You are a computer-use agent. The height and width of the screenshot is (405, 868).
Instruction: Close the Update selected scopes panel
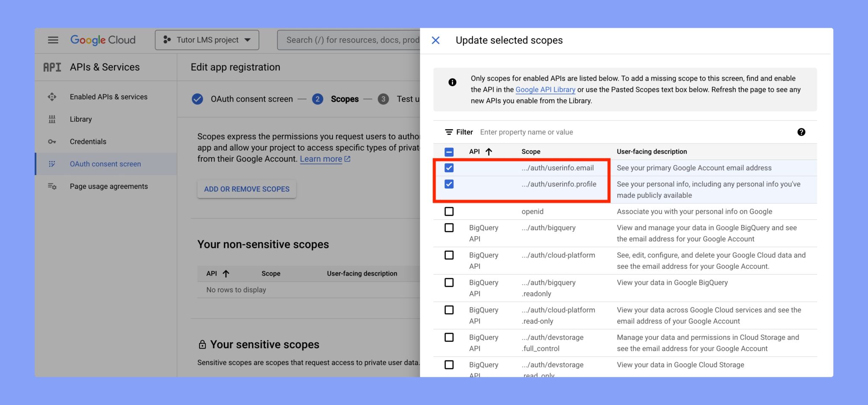pyautogui.click(x=435, y=40)
